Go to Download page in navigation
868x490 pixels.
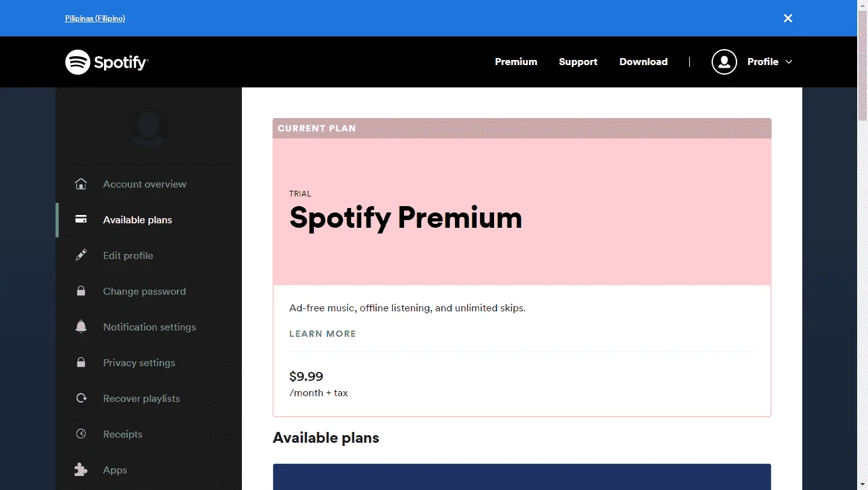point(643,62)
